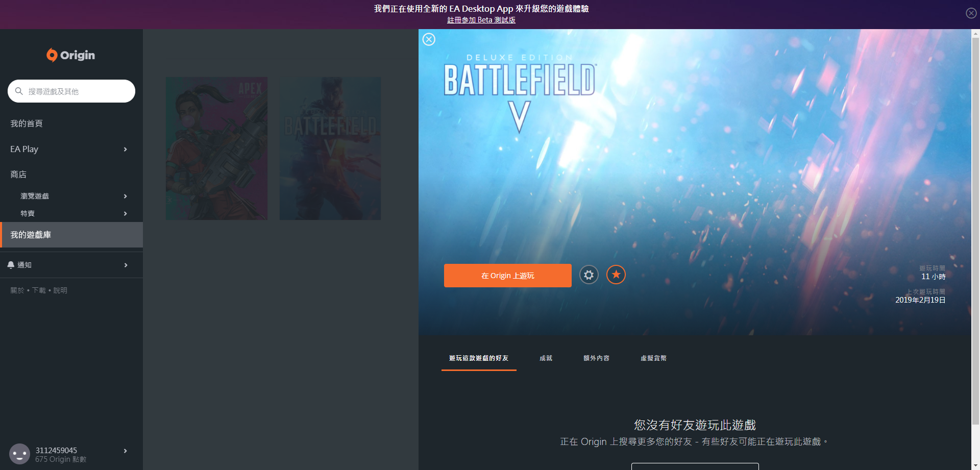Click the user avatar icon
The height and width of the screenshot is (470, 980).
click(x=19, y=454)
